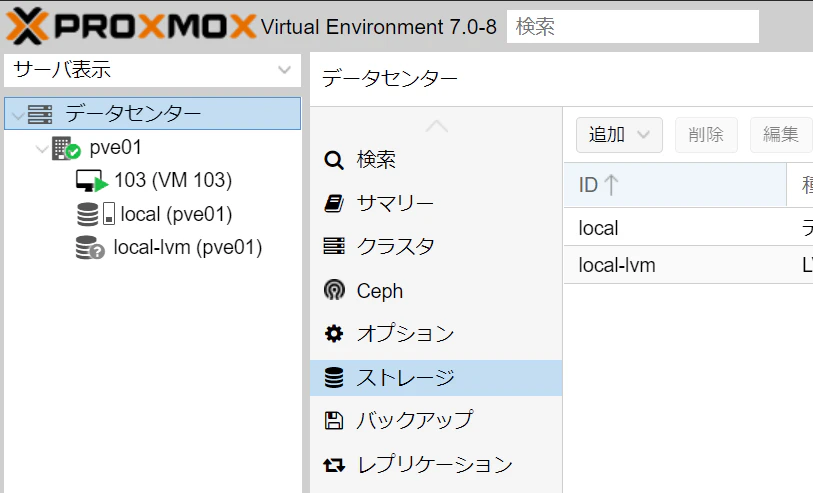Click the running VM monitor icon
The width and height of the screenshot is (813, 493).
[x=92, y=181]
